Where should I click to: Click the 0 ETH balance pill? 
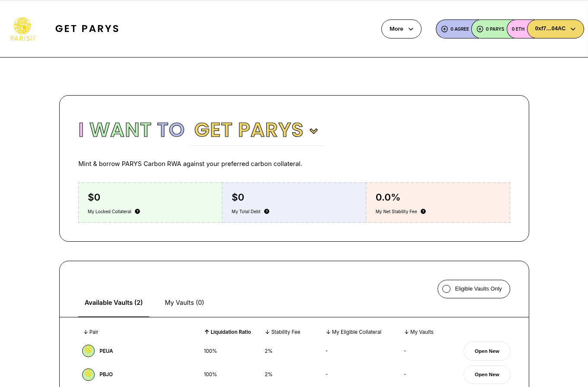click(x=518, y=29)
